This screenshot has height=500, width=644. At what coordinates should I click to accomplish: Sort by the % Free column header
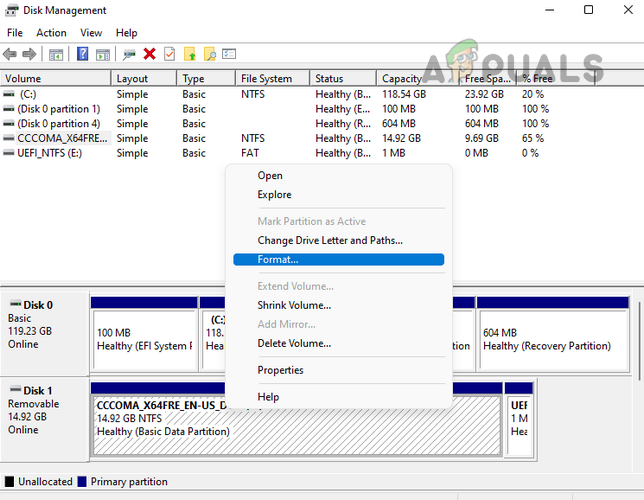point(556,78)
